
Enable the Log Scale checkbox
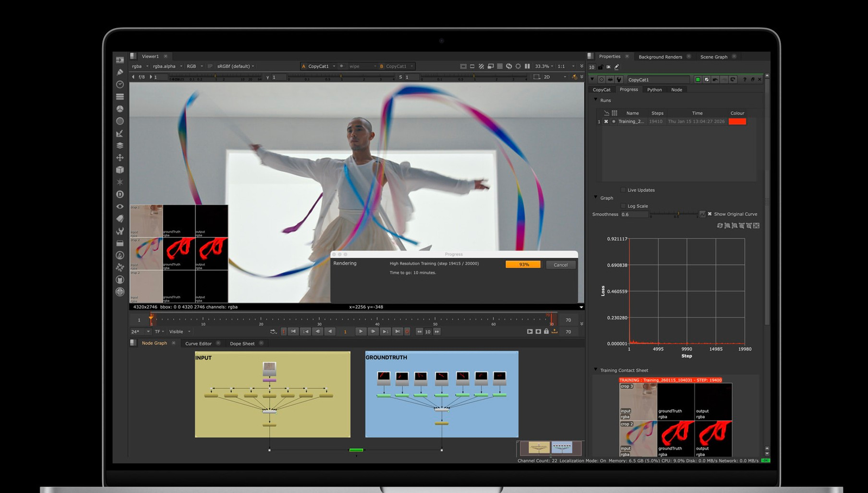pyautogui.click(x=623, y=206)
